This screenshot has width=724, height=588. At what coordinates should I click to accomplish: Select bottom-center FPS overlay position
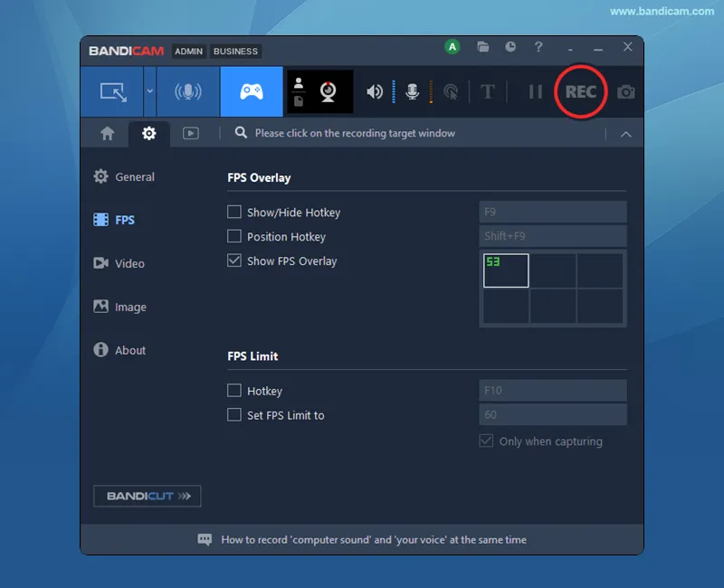pyautogui.click(x=553, y=306)
